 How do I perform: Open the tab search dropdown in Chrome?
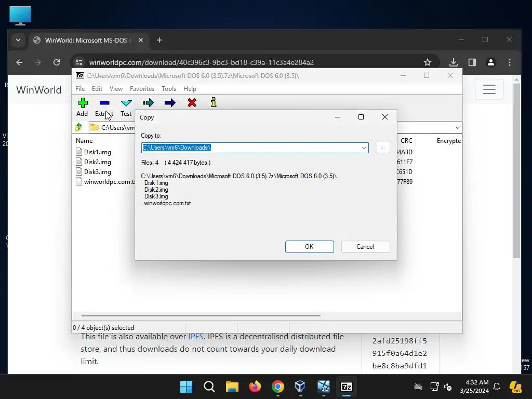click(18, 40)
